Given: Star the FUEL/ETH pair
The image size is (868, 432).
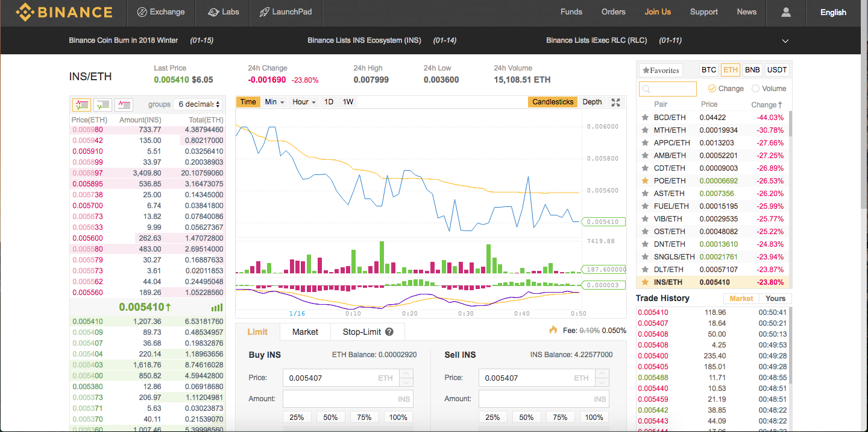Looking at the screenshot, I should point(645,206).
